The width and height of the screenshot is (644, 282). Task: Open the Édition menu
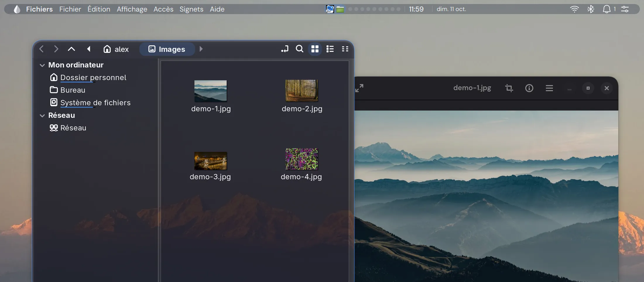99,9
